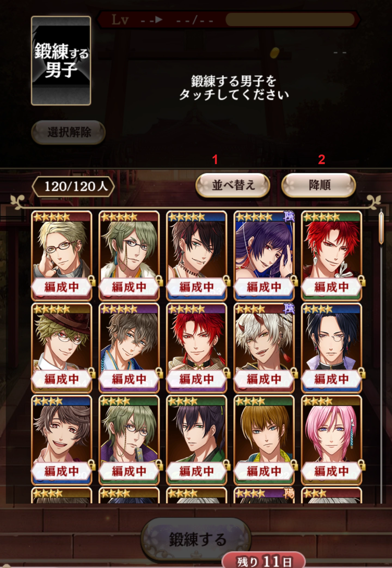Open the empty 鍛錬する男子 card slot
Screen dimensions: 392x568
pyautogui.click(x=61, y=61)
